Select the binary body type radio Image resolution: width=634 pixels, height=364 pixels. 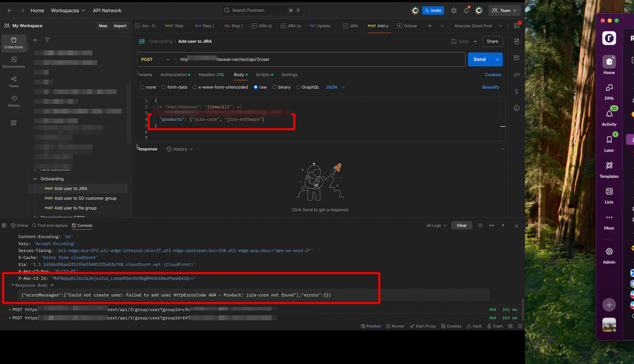pyautogui.click(x=274, y=87)
